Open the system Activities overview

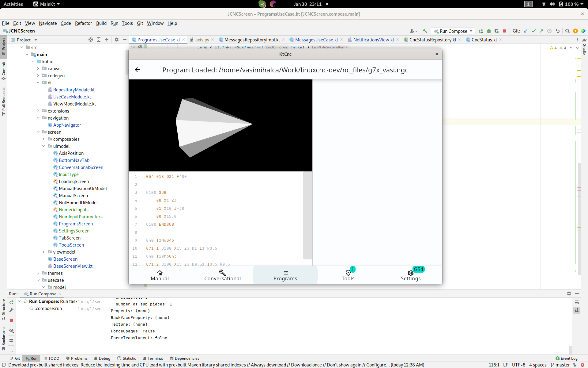[13, 4]
